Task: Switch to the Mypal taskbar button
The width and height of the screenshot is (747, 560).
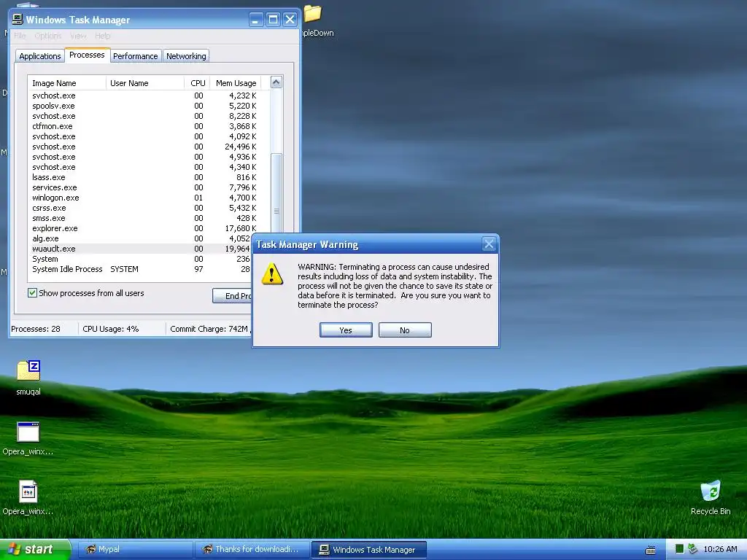Action: tap(134, 550)
